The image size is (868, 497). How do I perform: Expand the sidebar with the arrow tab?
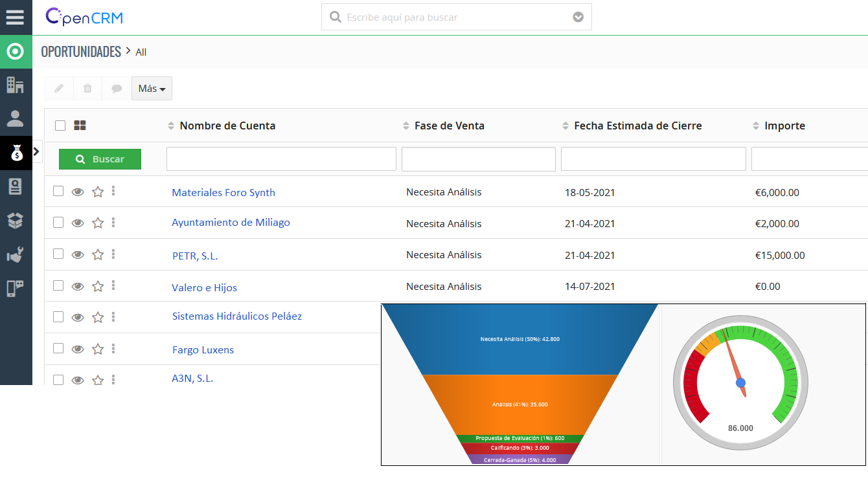click(x=36, y=151)
